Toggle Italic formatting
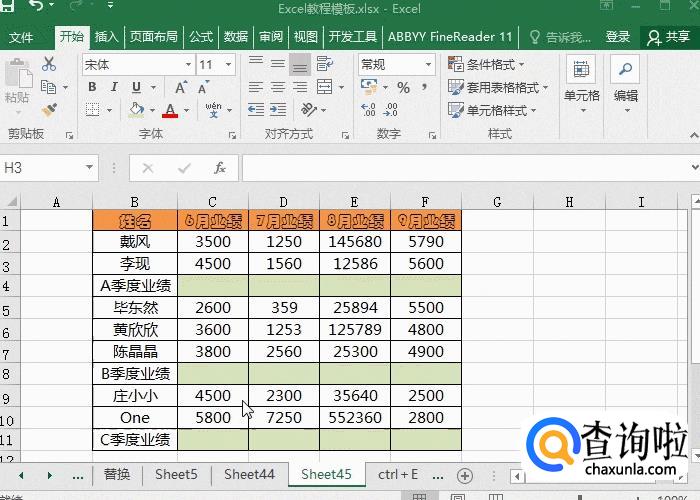Image resolution: width=700 pixels, height=500 pixels. 114,87
